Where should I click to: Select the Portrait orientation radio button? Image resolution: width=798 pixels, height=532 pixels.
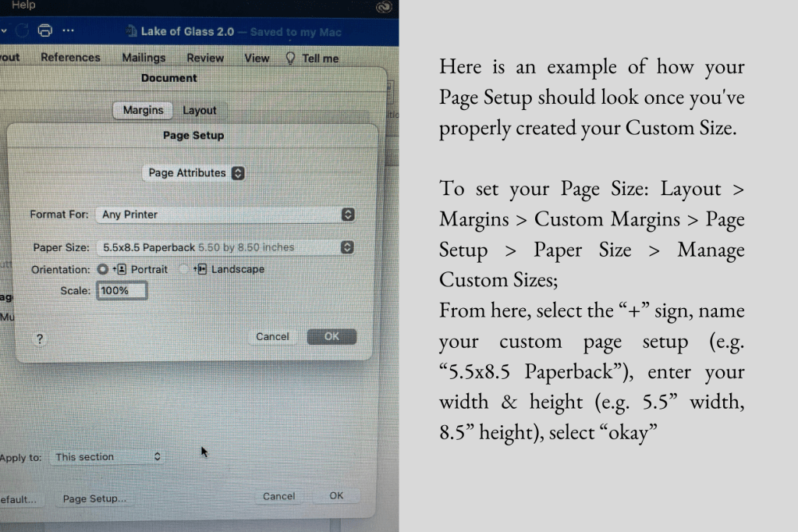point(103,269)
